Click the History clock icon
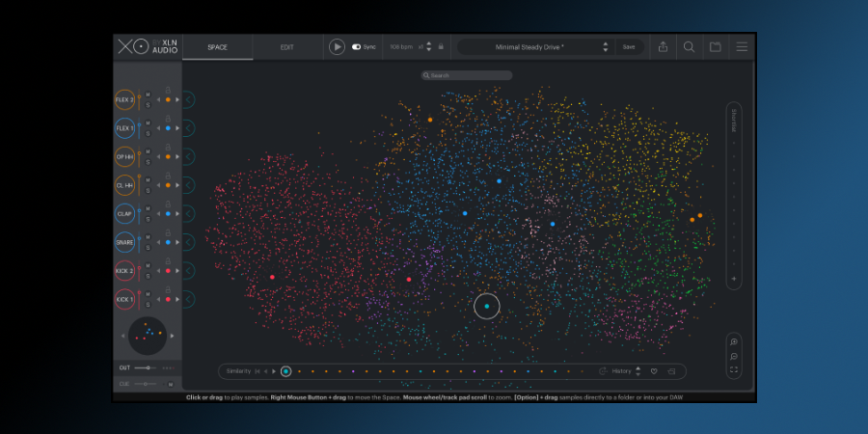Screen dimensions: 868x434 click(x=603, y=371)
